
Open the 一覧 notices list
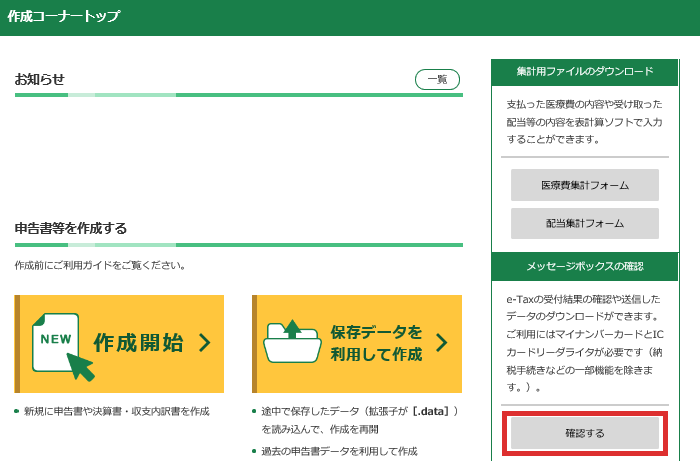(x=437, y=80)
